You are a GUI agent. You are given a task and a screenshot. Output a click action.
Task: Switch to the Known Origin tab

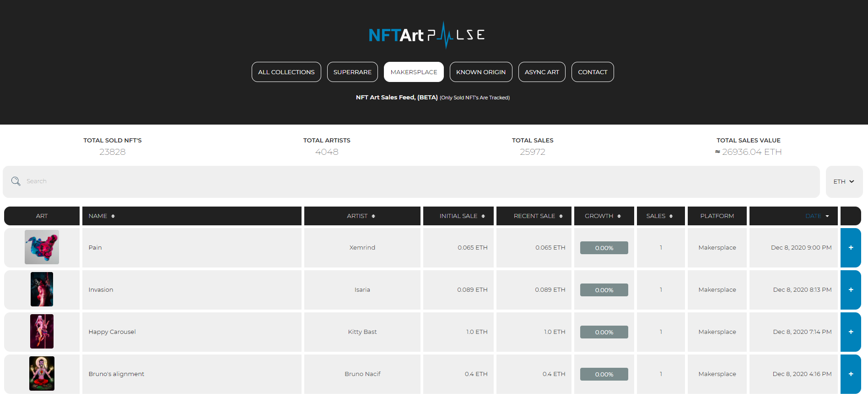(x=481, y=72)
